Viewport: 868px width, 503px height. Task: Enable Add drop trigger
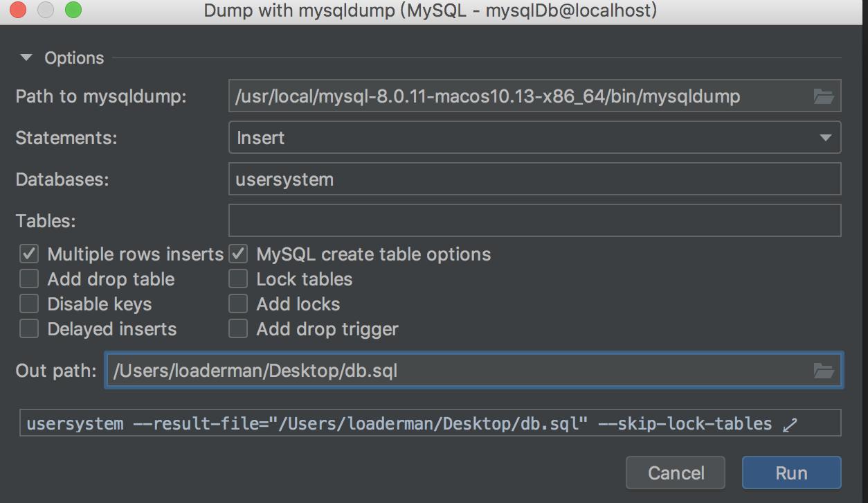tap(238, 329)
